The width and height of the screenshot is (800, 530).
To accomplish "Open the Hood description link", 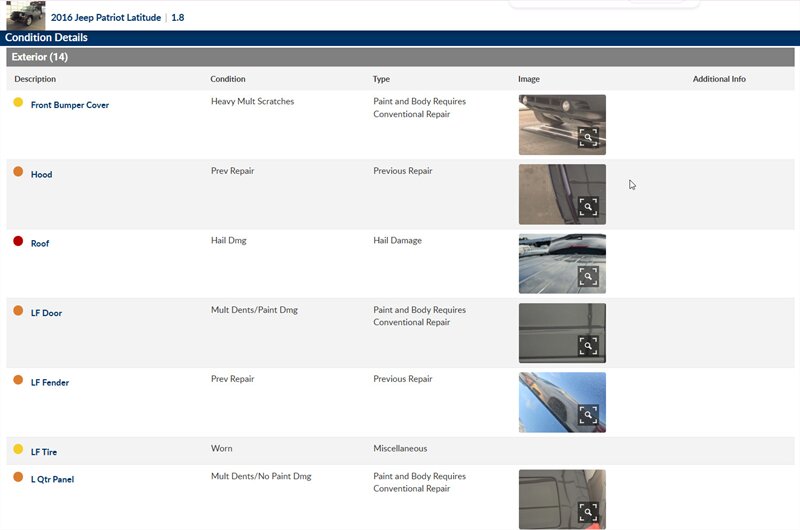I will click(x=41, y=174).
